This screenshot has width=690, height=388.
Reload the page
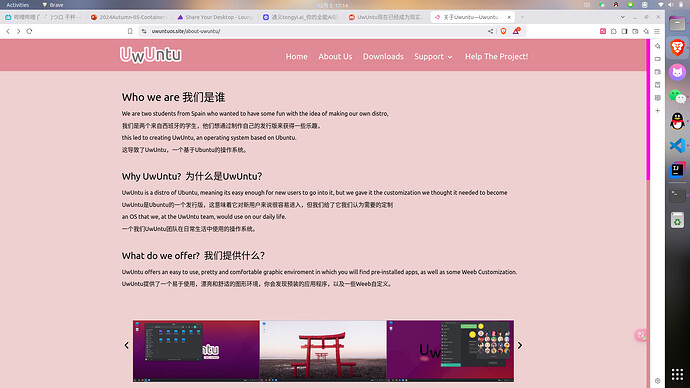click(29, 31)
